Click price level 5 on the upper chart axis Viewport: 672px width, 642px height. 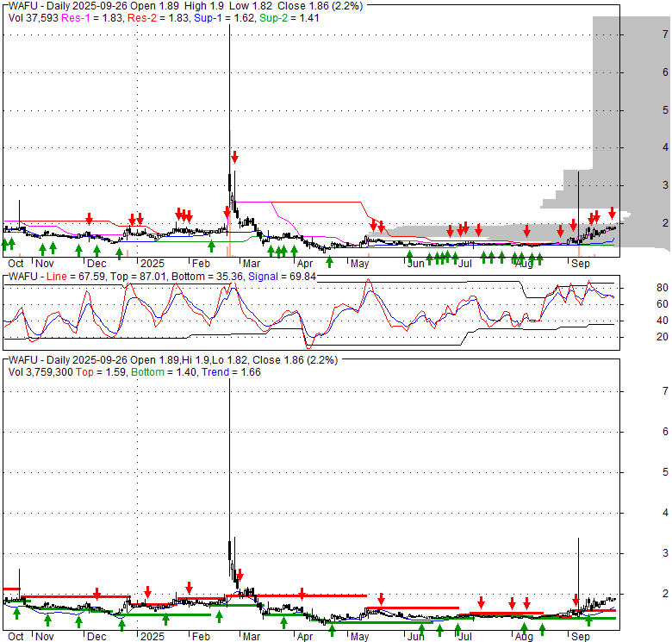[x=665, y=110]
